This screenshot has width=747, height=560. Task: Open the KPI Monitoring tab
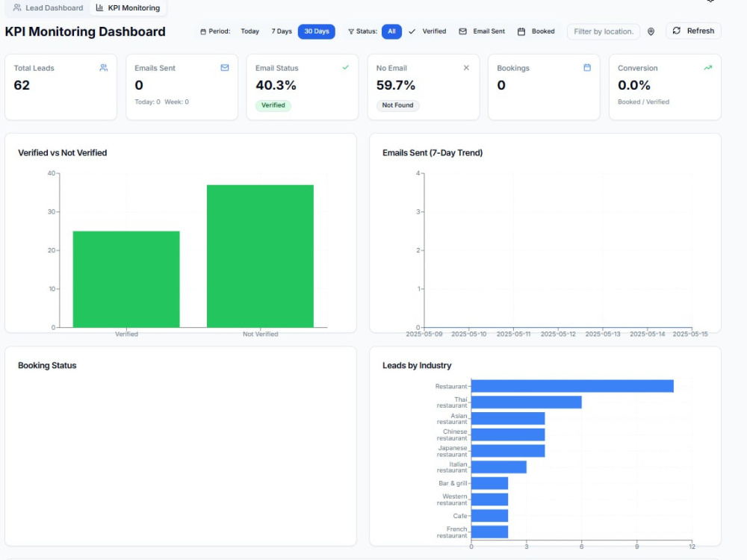pyautogui.click(x=128, y=7)
